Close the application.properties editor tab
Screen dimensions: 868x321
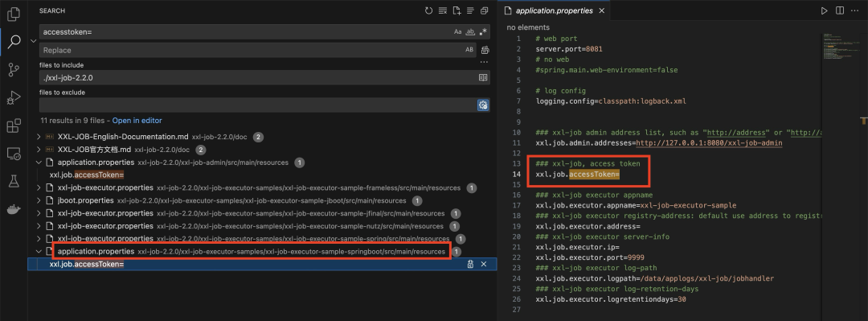point(602,10)
